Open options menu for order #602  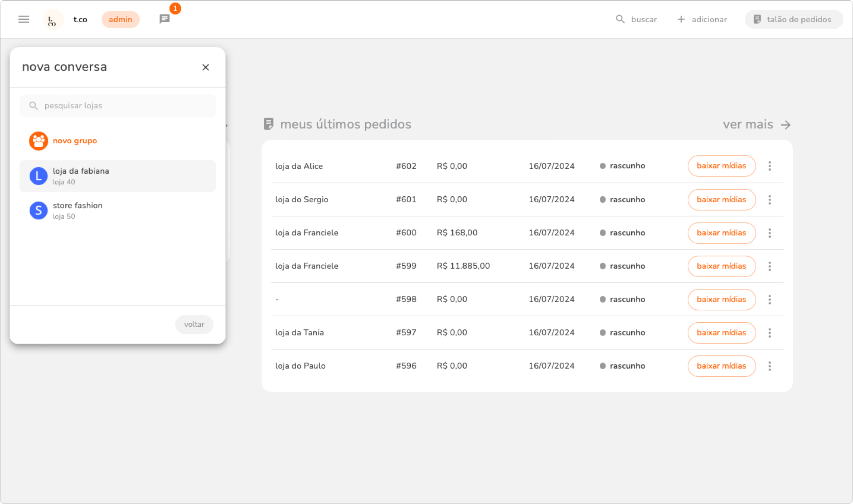tap(769, 166)
